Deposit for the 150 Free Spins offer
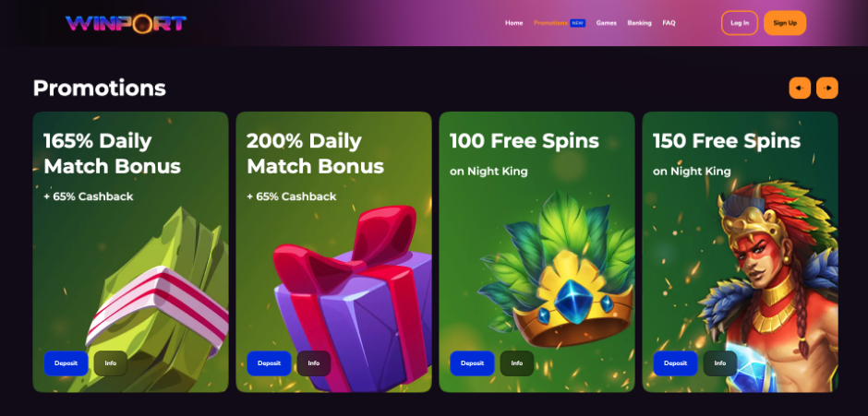The image size is (868, 416). [x=675, y=363]
